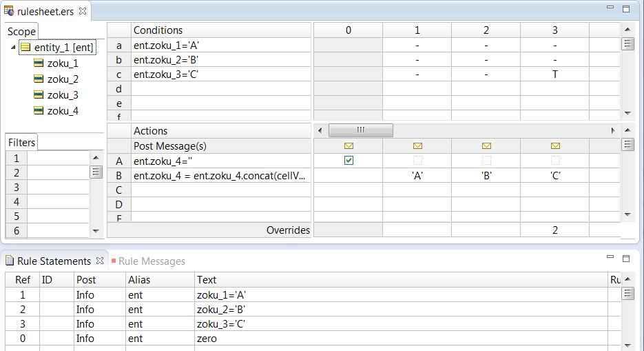
Task: Select condition ent.zoku_2='B'
Action: (221, 60)
